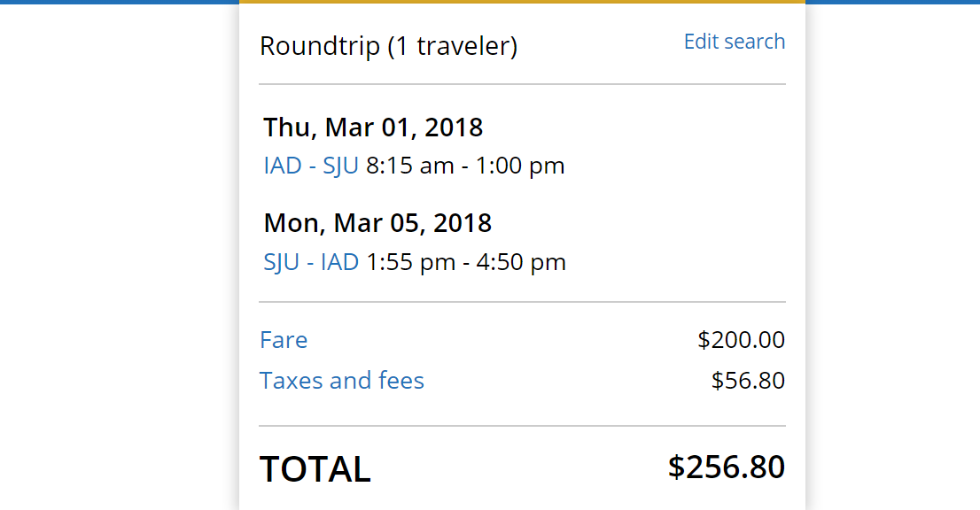
Task: Open the SJU - IAD return flight link
Action: (x=310, y=262)
